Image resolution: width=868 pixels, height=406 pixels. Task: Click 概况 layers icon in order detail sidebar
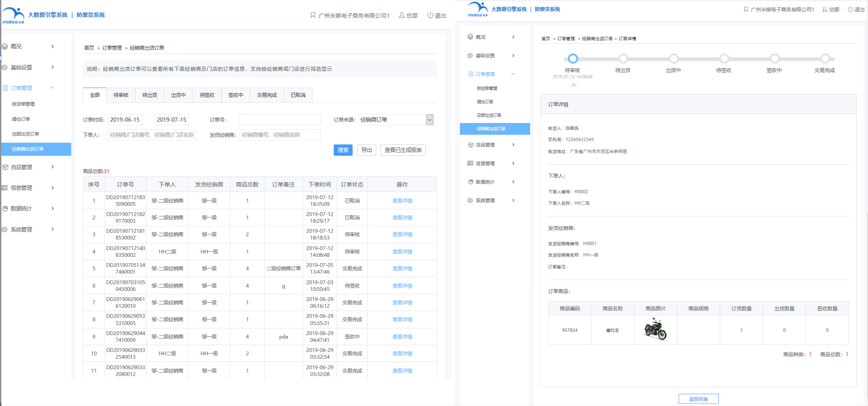(x=470, y=37)
